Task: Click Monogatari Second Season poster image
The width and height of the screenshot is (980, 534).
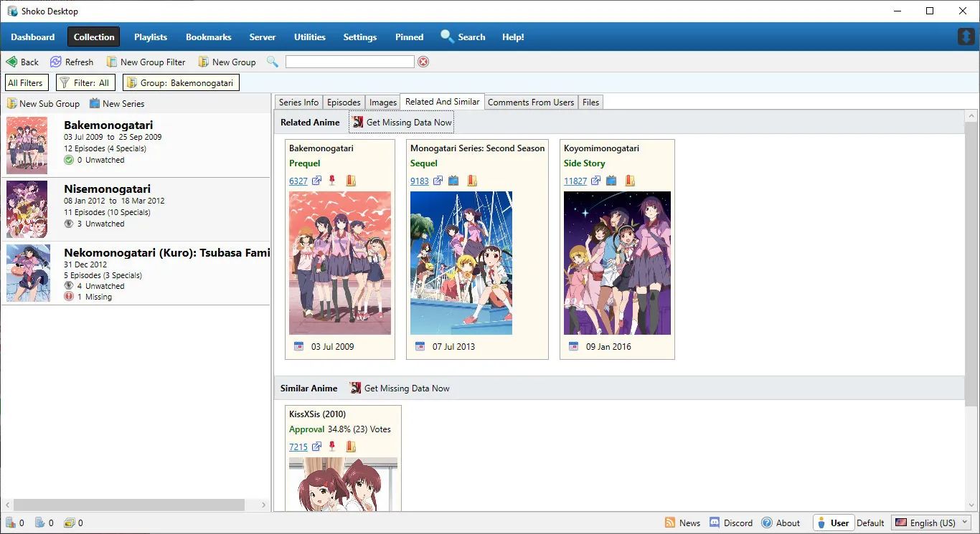Action: coord(461,263)
